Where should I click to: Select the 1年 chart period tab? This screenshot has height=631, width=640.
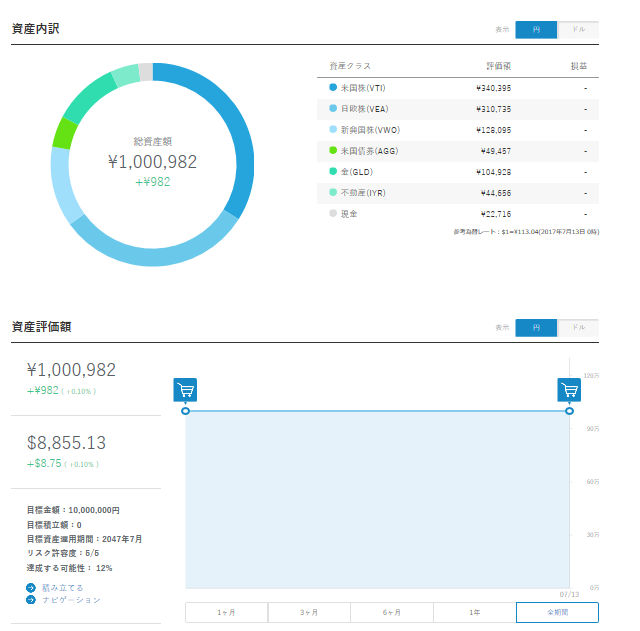tap(474, 612)
